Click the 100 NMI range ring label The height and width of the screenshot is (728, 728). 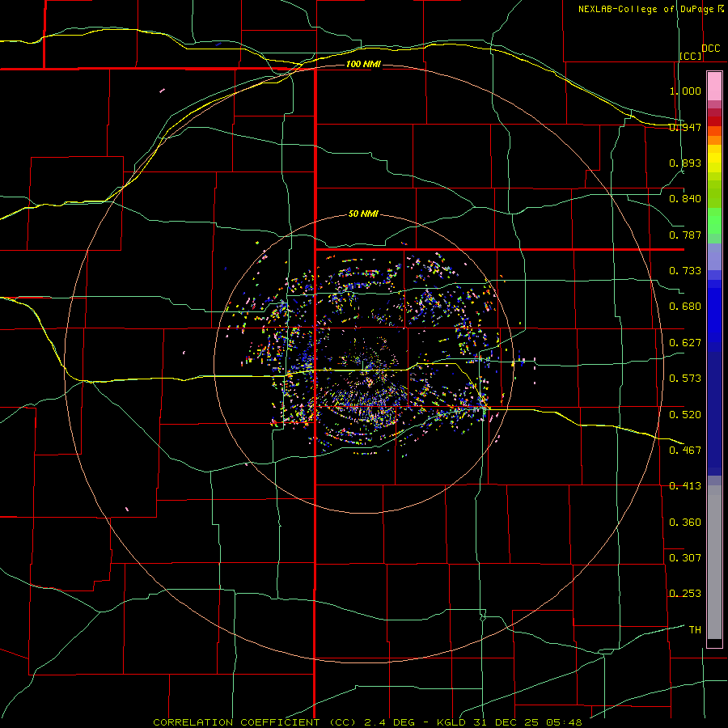363,64
